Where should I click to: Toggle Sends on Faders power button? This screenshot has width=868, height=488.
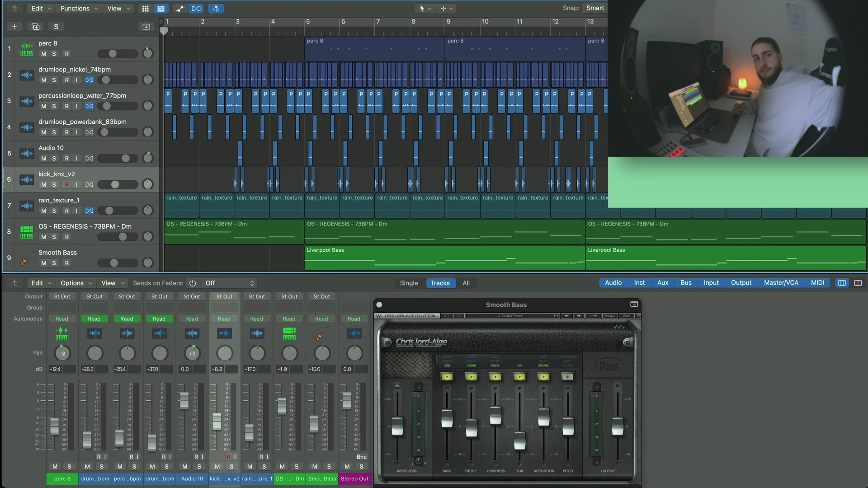point(193,283)
